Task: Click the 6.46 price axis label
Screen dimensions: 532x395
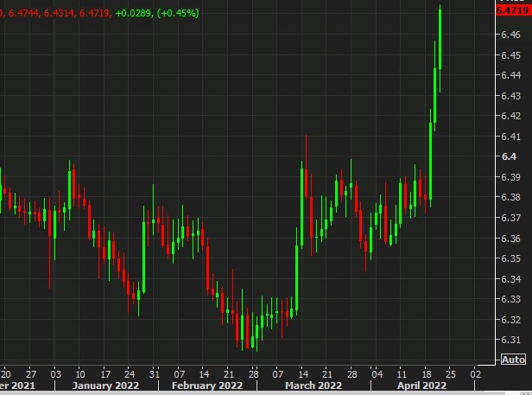Action: 510,35
